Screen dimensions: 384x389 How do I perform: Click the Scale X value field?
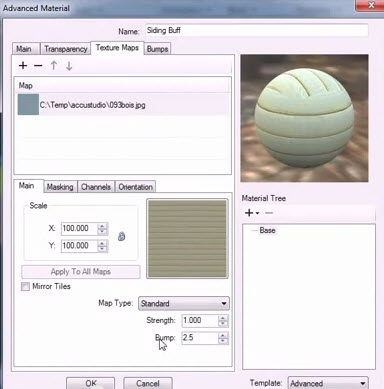point(80,229)
